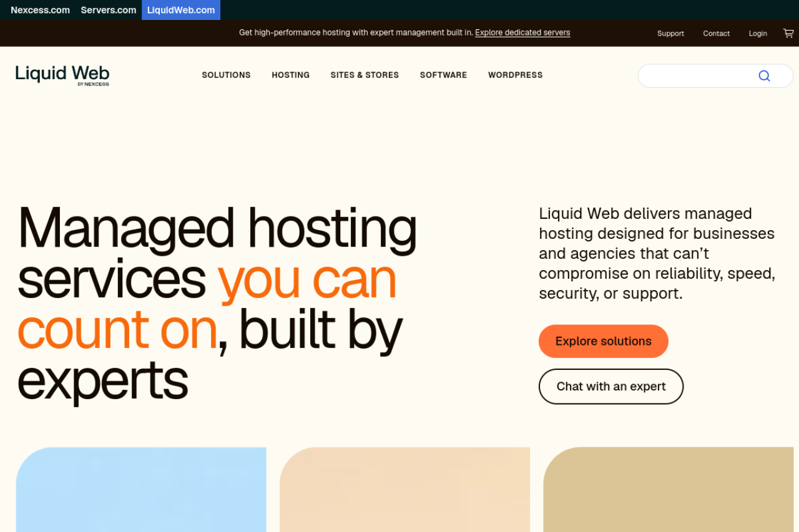Switch to the Nexcess.com tab

(40, 10)
